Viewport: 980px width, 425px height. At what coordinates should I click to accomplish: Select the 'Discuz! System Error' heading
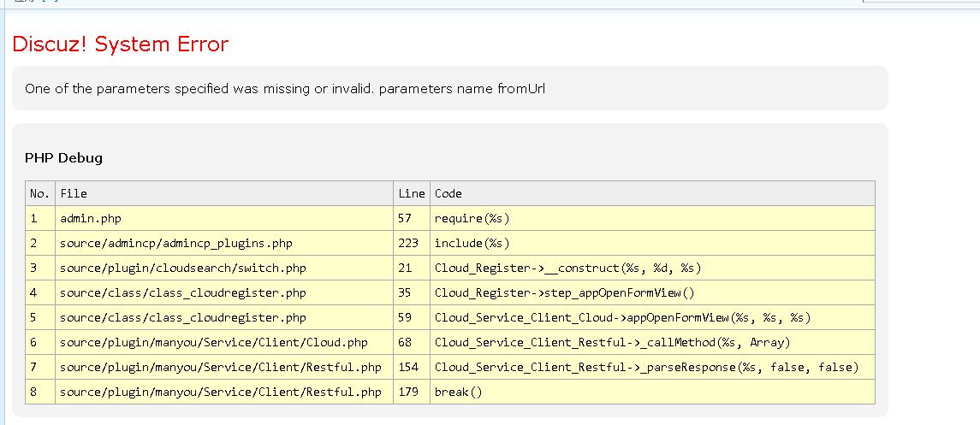120,44
